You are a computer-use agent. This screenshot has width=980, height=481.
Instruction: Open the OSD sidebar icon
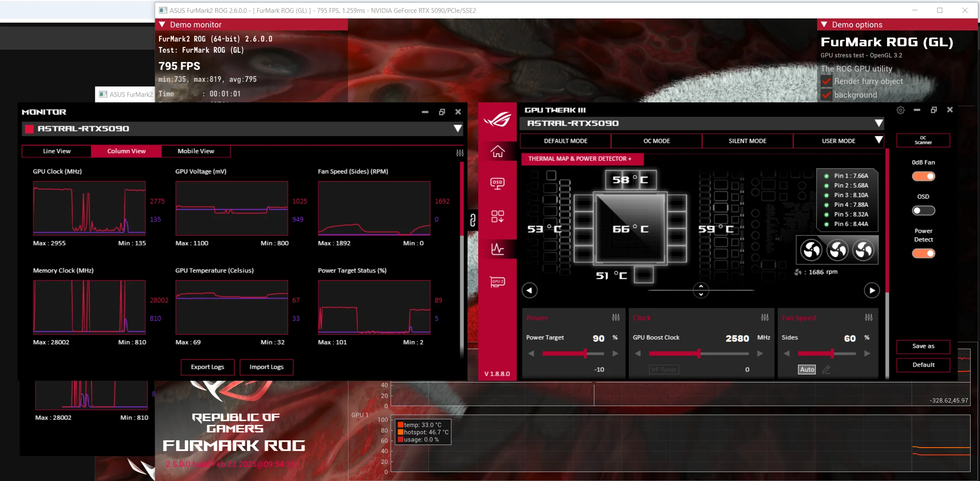click(497, 183)
